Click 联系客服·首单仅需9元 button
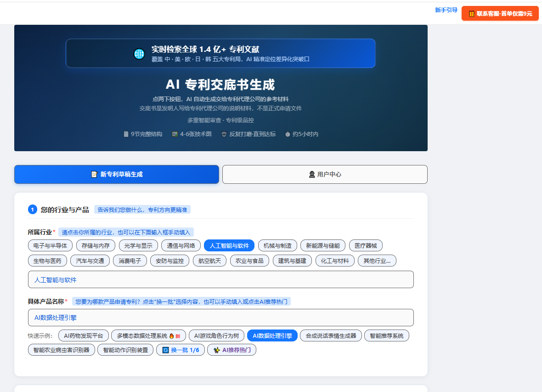 tap(500, 14)
